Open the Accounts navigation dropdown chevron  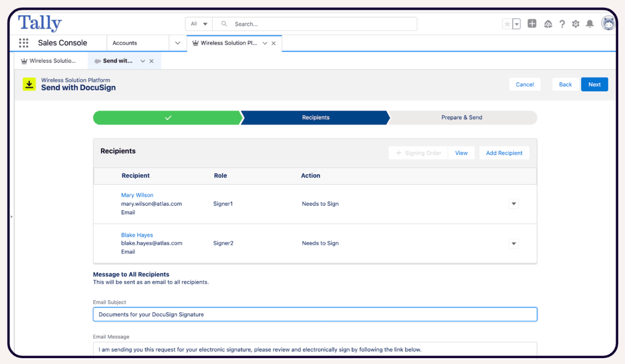tap(178, 43)
